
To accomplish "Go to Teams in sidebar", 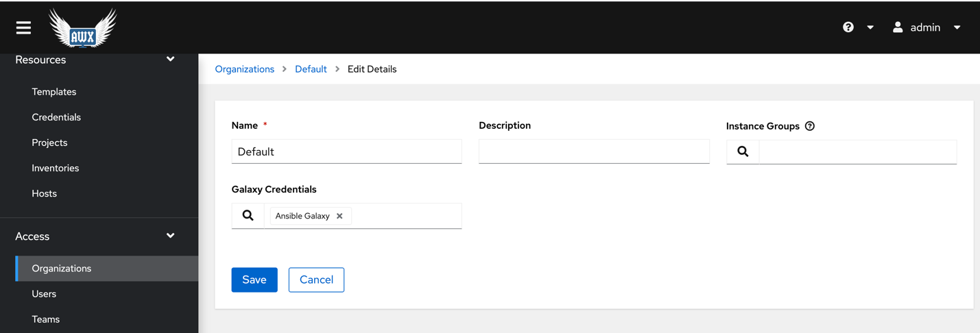I will [x=46, y=319].
